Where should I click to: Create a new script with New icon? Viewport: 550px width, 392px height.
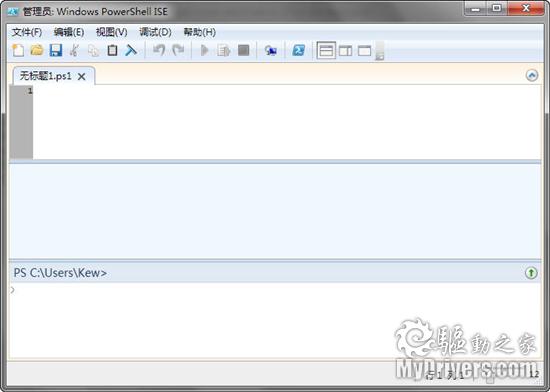pyautogui.click(x=18, y=50)
